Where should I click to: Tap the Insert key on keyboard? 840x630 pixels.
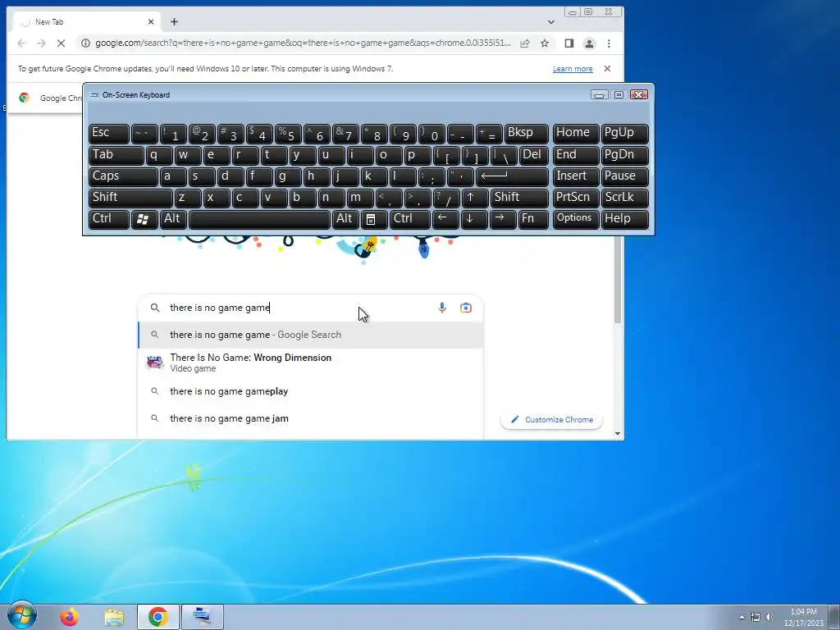click(x=576, y=176)
